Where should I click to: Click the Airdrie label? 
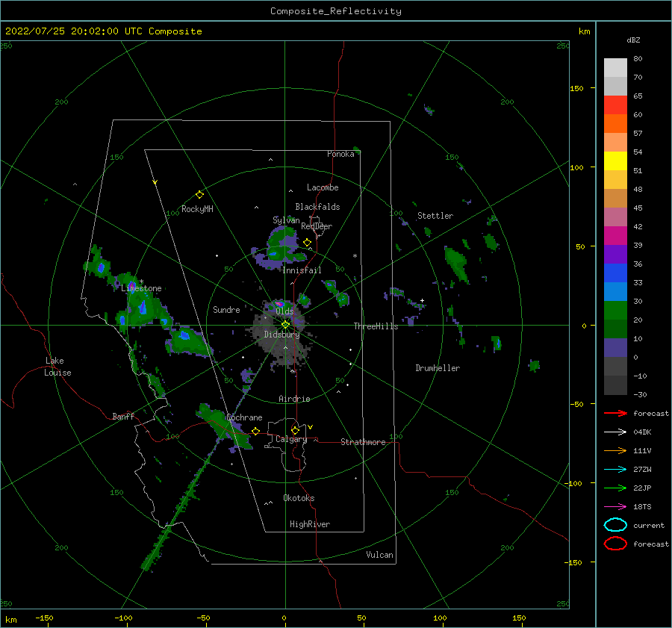tap(294, 399)
